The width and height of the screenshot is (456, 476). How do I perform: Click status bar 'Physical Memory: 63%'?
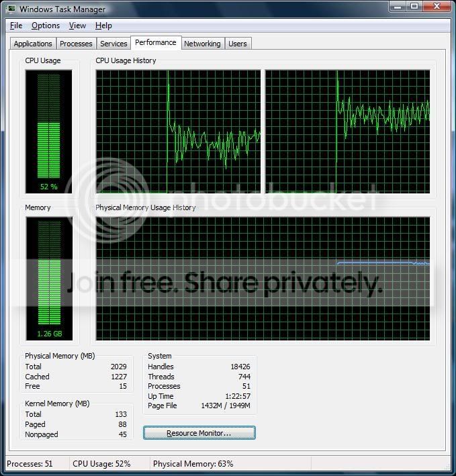(193, 464)
